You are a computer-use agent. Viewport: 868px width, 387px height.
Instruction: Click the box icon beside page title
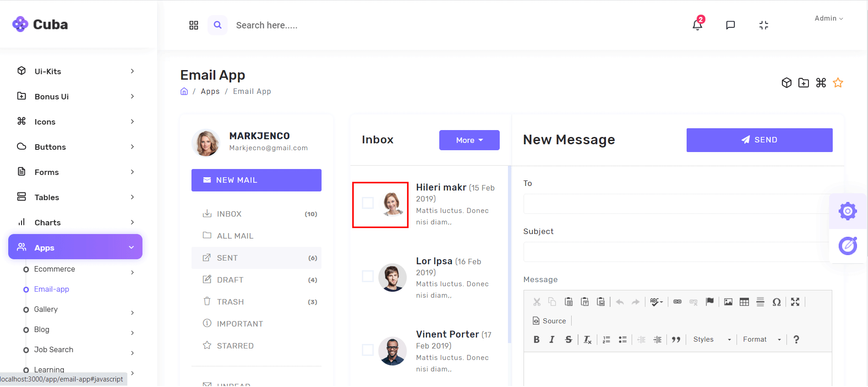point(786,83)
